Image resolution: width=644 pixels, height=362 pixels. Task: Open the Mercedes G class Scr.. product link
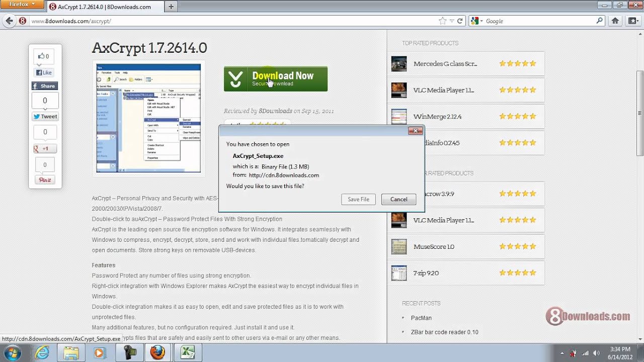[445, 64]
